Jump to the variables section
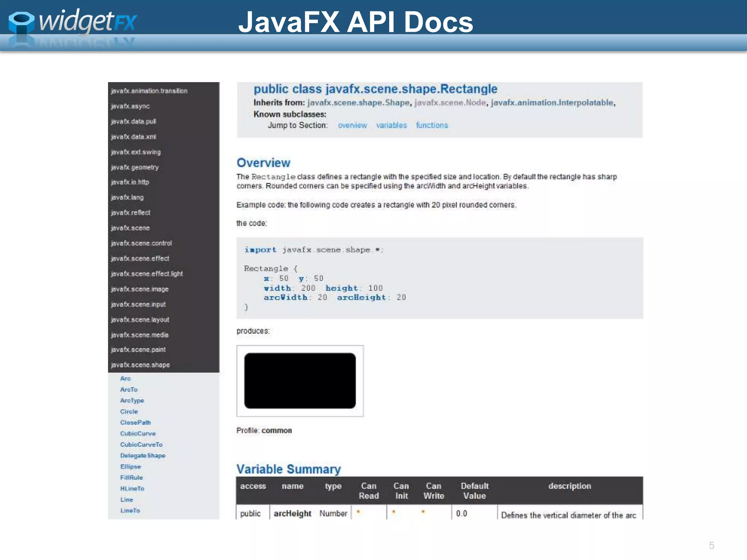This screenshot has width=747, height=560. point(391,125)
